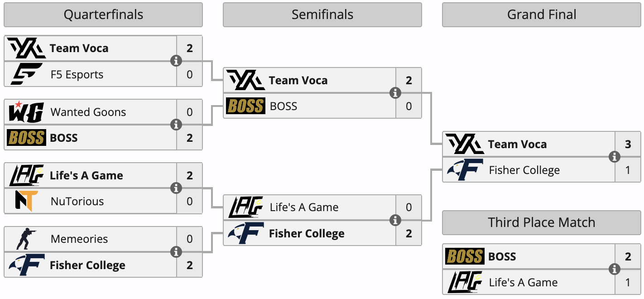Show details of Third Place Match
Screen dimensions: 644x299
tap(615, 269)
